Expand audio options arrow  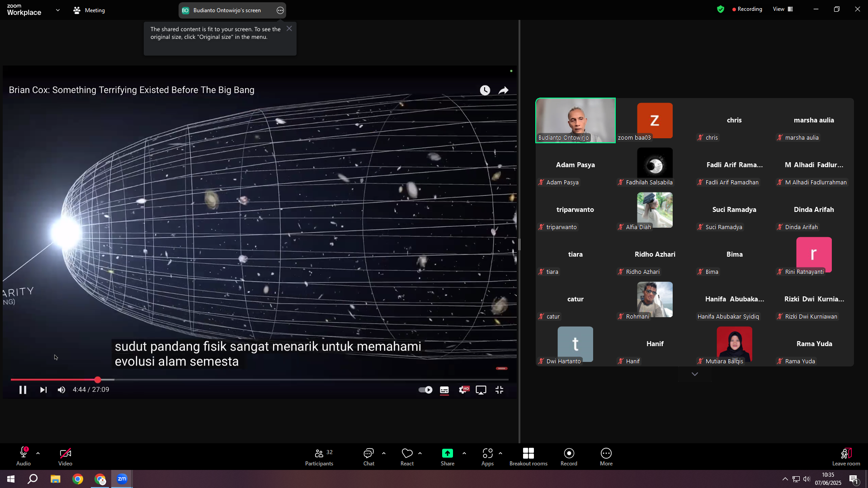point(38,453)
